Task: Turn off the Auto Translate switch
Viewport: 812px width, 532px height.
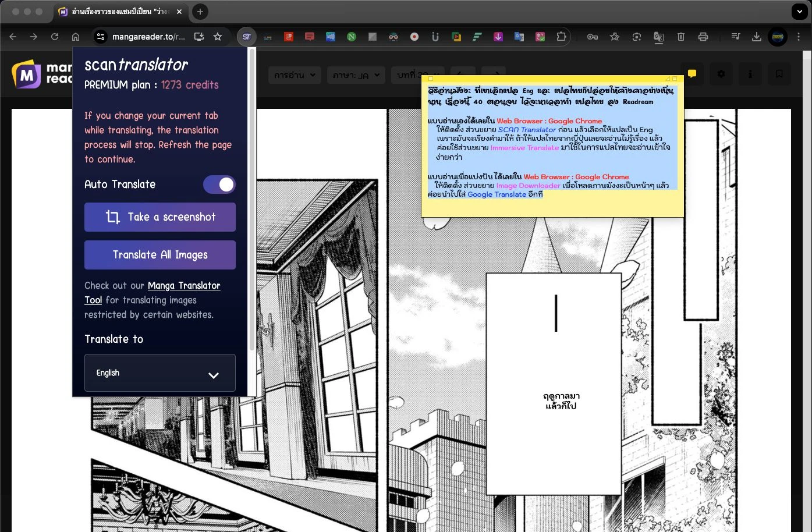Action: (x=219, y=185)
